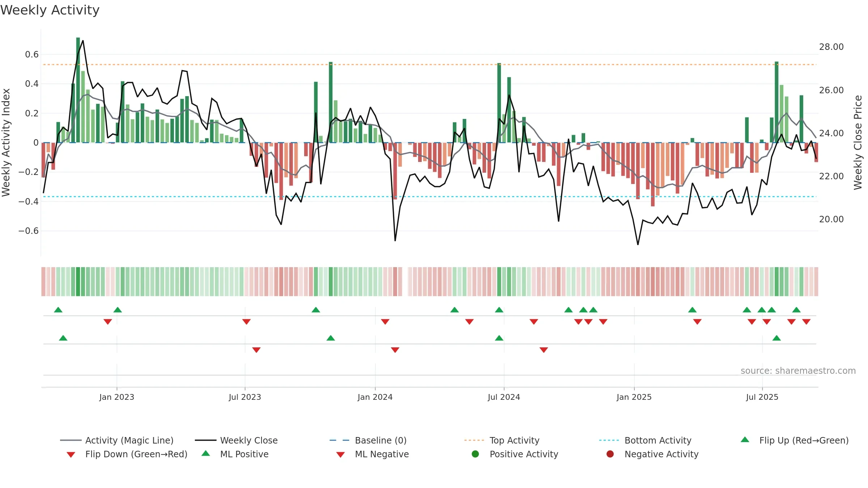Toggle the Baseline (0) legend entry
This screenshot has width=868, height=488.
(368, 440)
